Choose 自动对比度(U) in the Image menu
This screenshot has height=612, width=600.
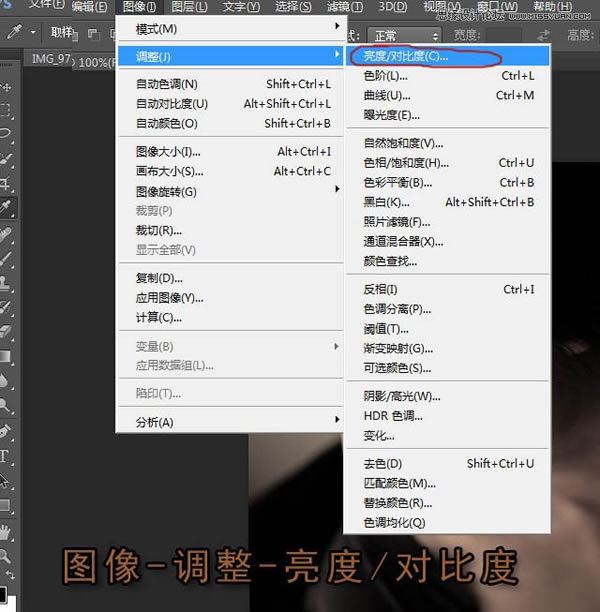[231, 104]
